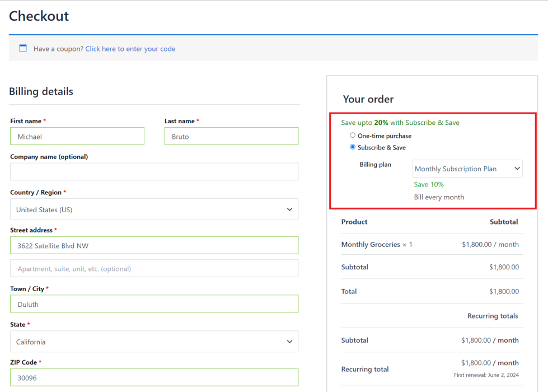548x392 pixels.
Task: Focus the Last name field containing Bruto
Action: (x=231, y=136)
